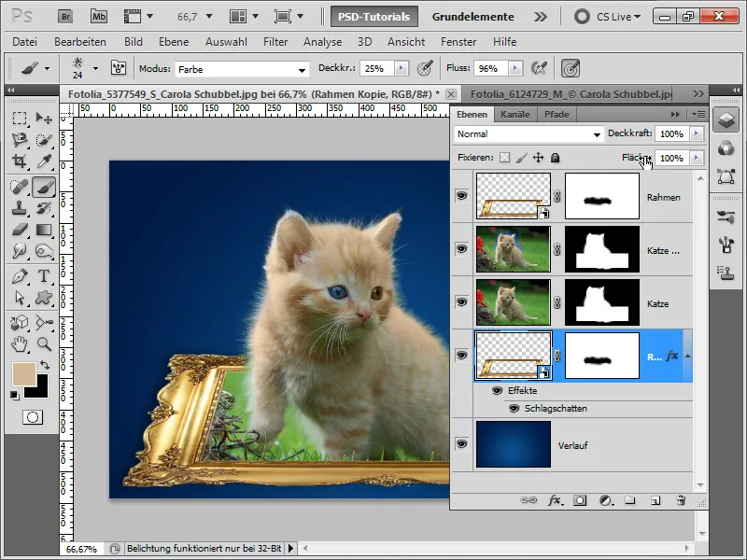Toggle tablet pressure controls opacity
Image resolution: width=747 pixels, height=560 pixels.
425,68
